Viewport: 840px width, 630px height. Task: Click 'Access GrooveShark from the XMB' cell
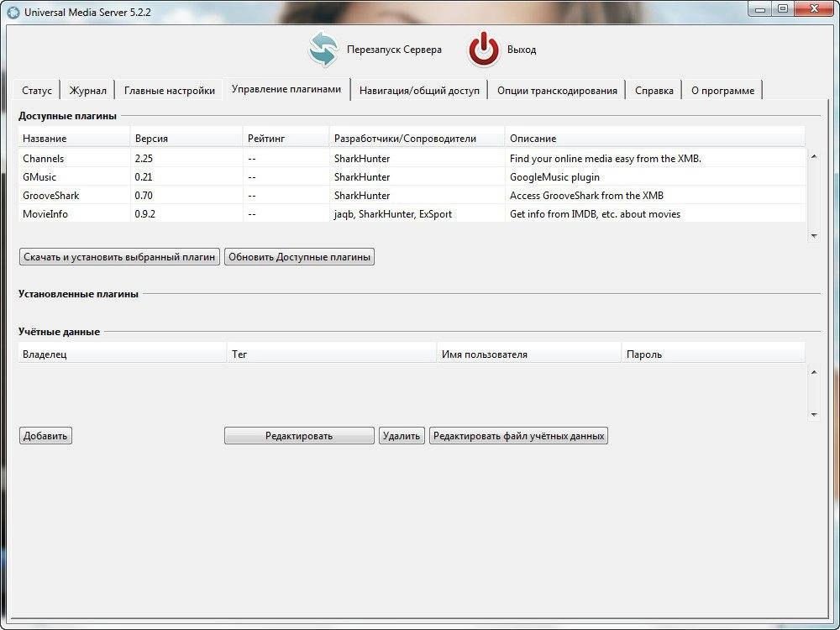tap(655, 196)
